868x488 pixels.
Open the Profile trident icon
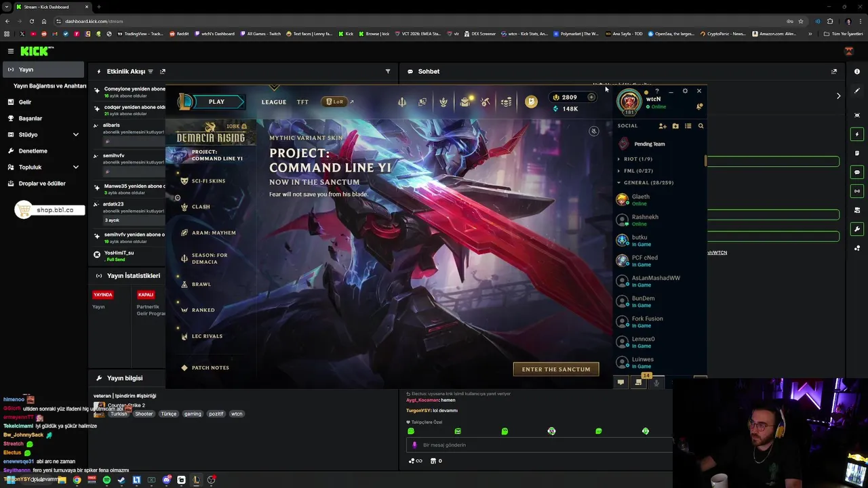click(x=402, y=102)
